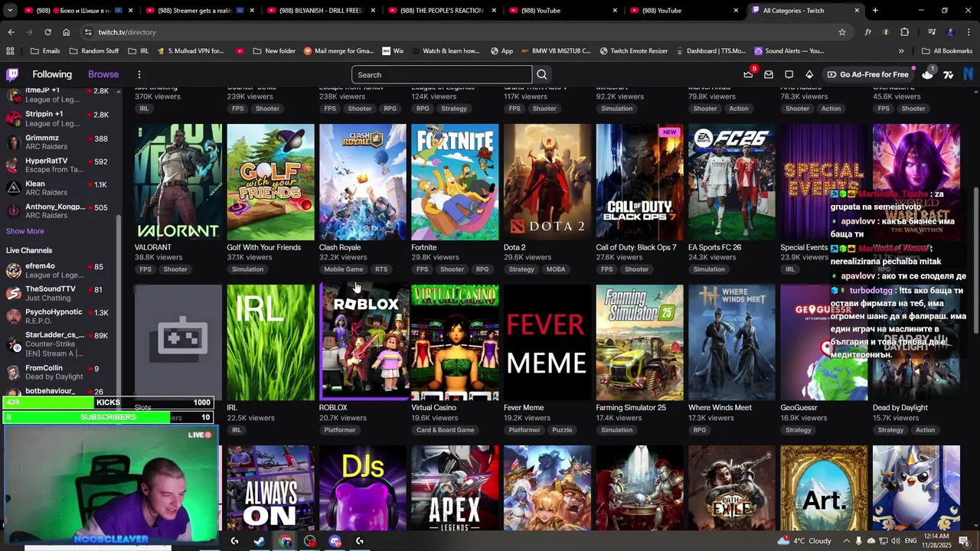
Task: Open the Twitch notifications inbox icon
Action: (769, 74)
